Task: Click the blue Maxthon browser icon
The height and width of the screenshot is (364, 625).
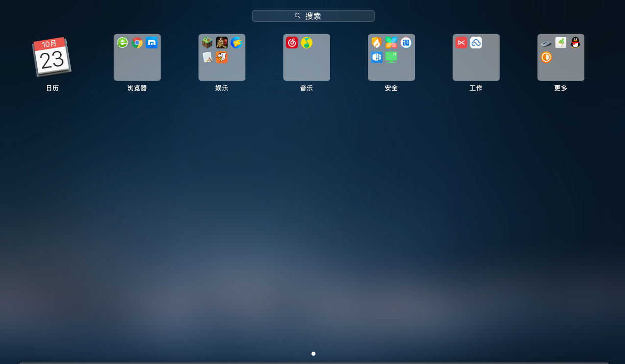Action: [x=152, y=43]
